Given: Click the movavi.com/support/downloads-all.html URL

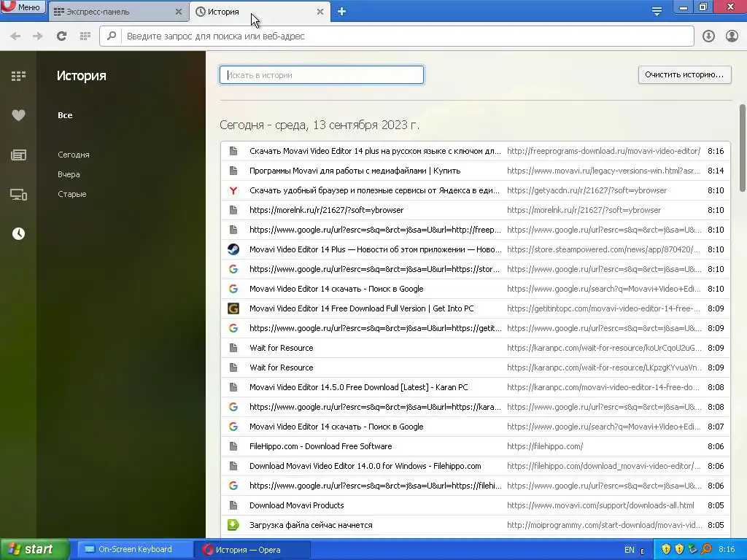Looking at the screenshot, I should coord(601,505).
